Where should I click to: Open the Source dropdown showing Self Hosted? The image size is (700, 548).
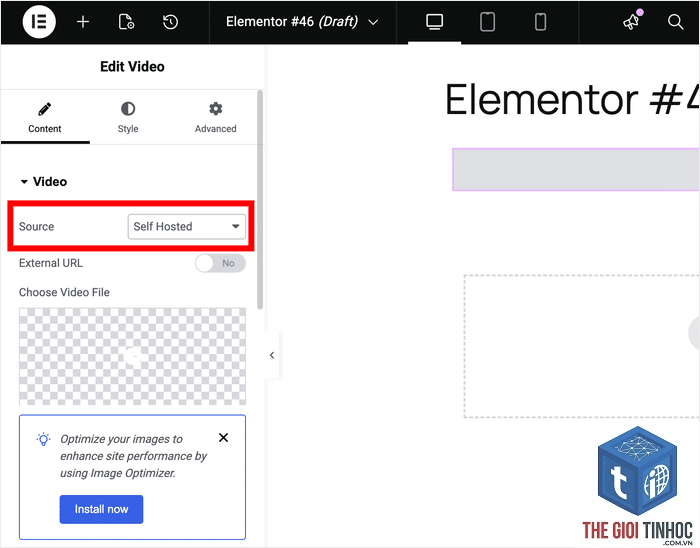(186, 226)
